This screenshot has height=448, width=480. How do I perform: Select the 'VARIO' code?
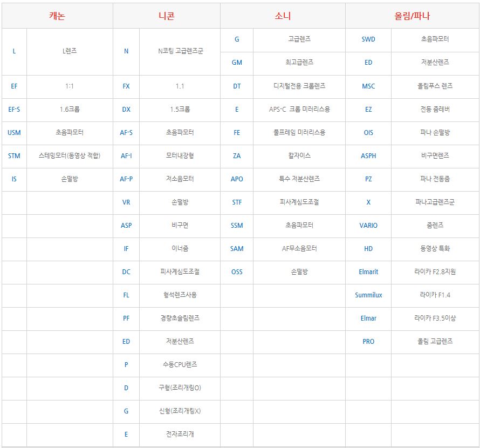(368, 226)
